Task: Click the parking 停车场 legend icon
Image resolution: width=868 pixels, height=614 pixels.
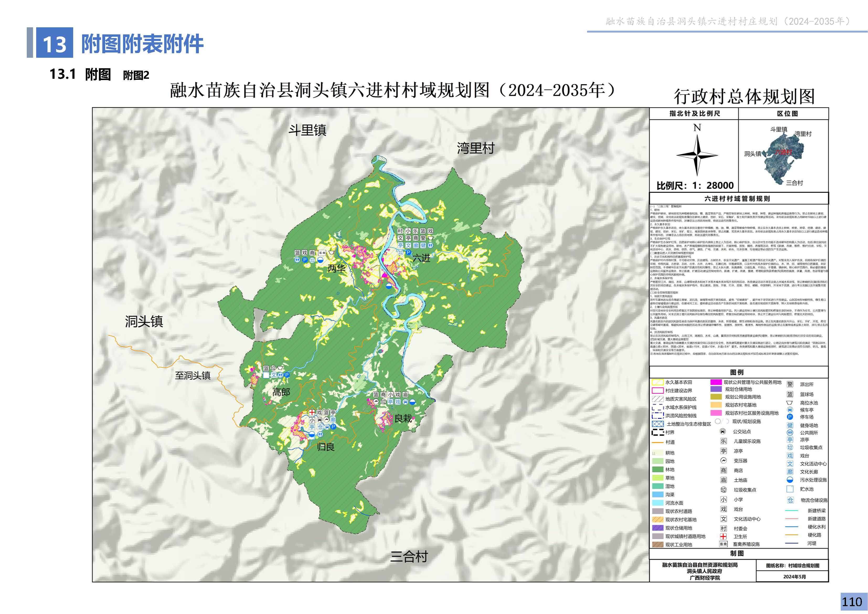Action: 790,417
